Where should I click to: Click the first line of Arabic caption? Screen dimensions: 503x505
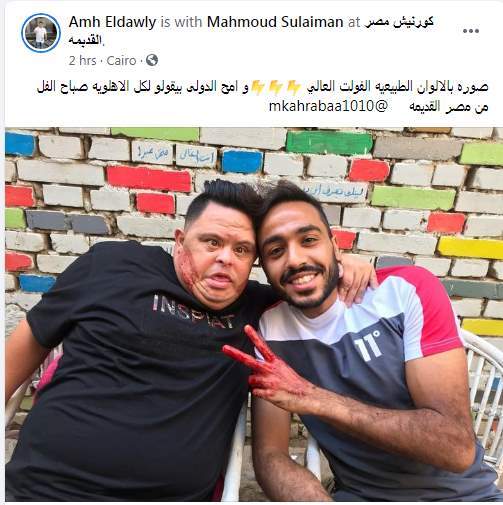[x=262, y=87]
